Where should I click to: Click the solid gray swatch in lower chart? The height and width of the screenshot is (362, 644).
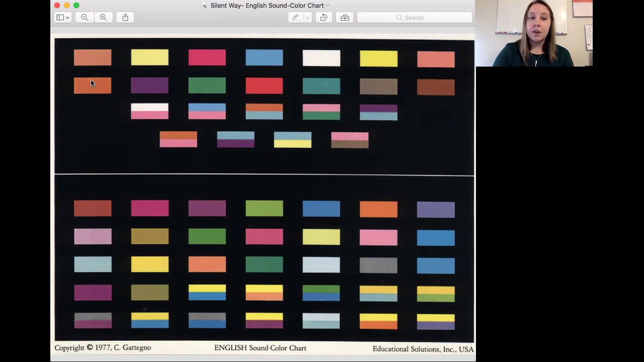tap(378, 265)
